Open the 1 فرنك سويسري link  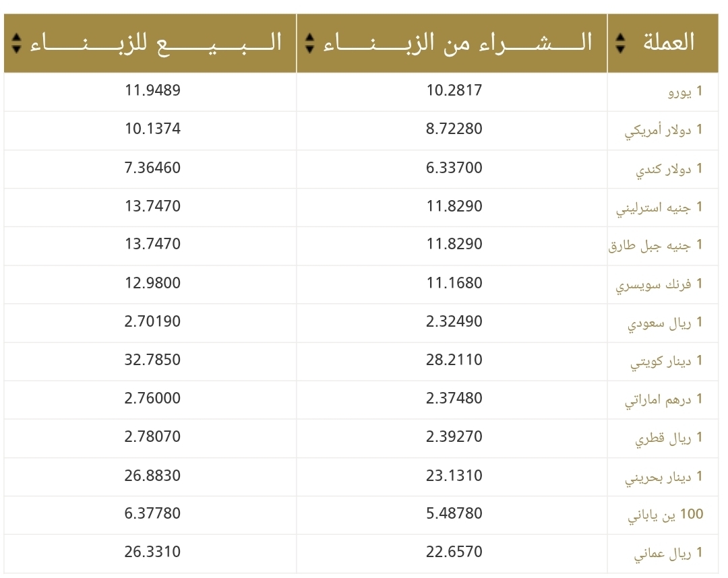point(659,284)
